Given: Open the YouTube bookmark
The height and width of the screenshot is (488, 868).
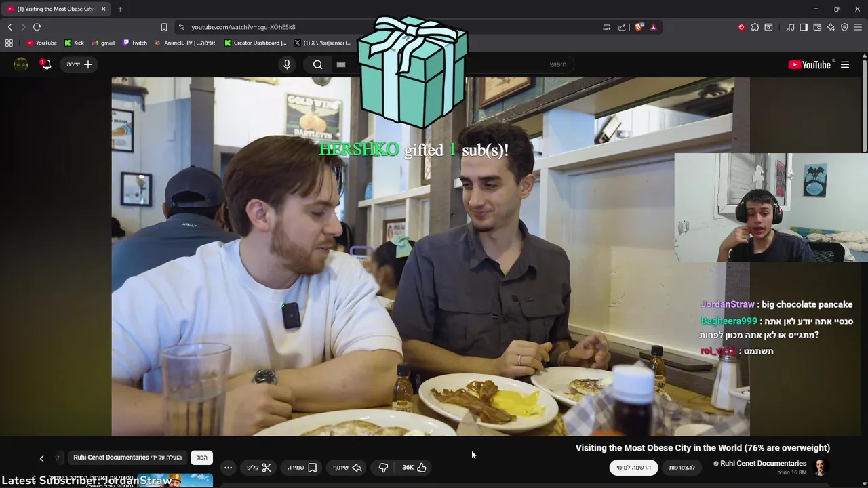Looking at the screenshot, I should click(41, 43).
